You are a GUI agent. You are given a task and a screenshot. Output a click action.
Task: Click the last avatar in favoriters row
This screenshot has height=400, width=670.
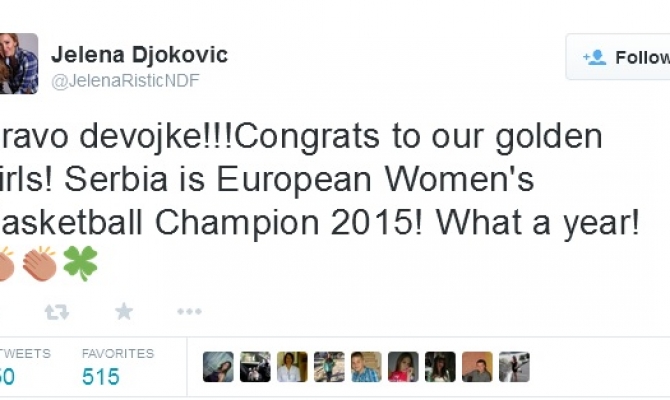tap(514, 367)
